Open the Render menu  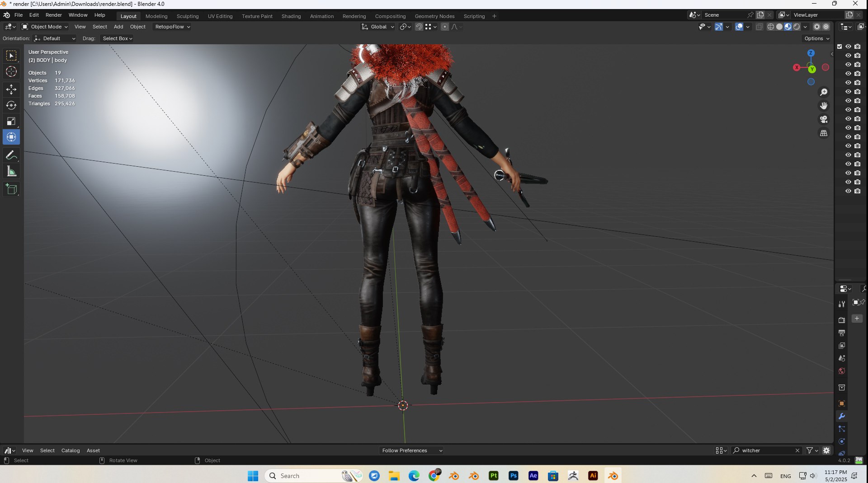click(53, 15)
